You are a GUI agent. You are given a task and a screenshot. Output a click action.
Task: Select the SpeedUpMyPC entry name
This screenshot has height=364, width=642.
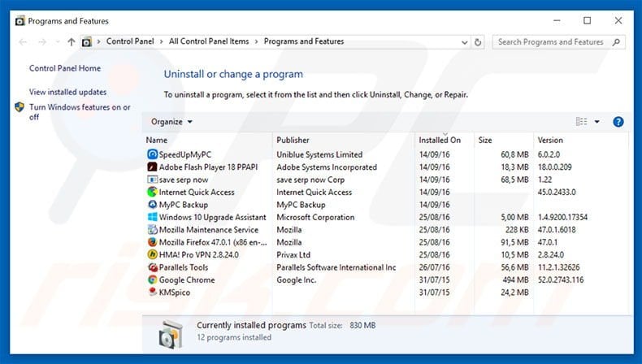coord(185,154)
